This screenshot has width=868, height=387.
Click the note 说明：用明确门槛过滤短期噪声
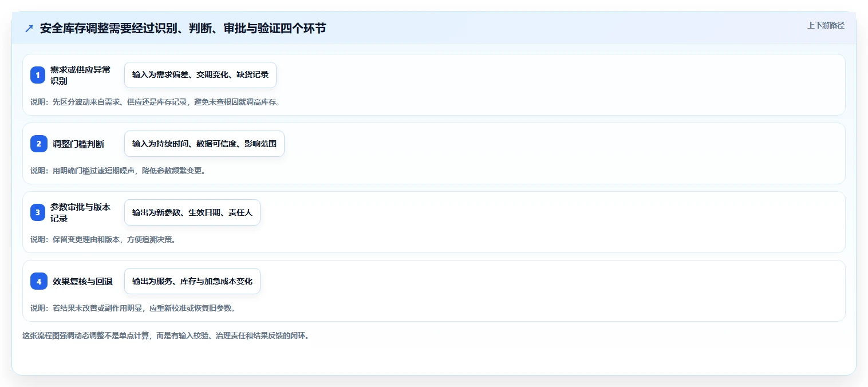tap(118, 171)
